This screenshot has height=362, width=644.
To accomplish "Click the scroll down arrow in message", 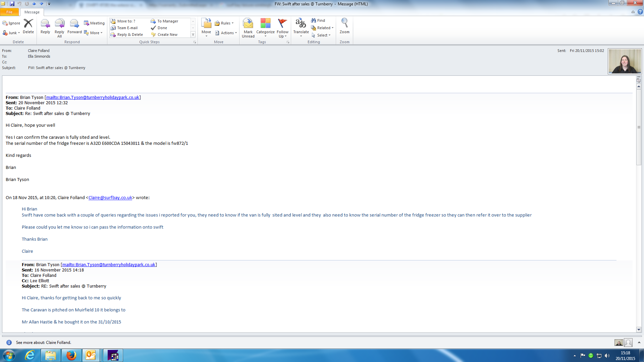I will 639,330.
